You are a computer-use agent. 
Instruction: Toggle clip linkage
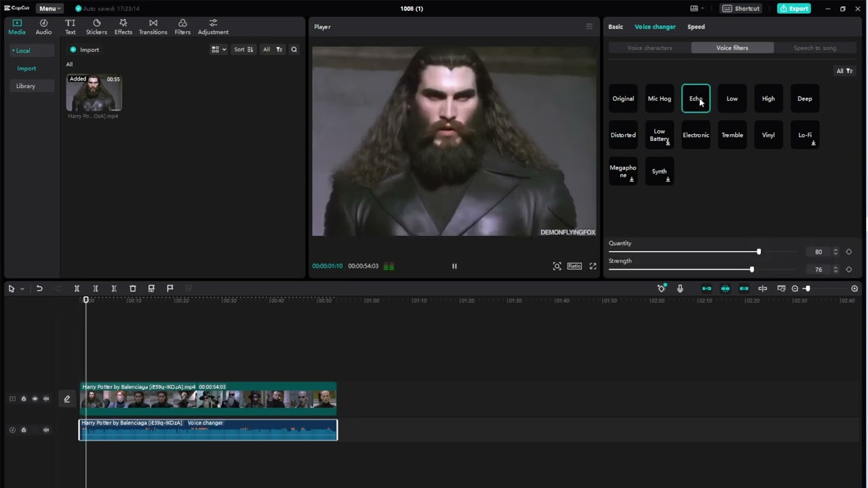point(744,289)
